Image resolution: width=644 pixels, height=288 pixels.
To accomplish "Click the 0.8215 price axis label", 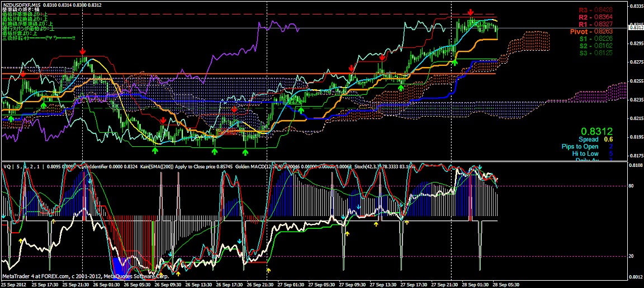I will pos(637,118).
